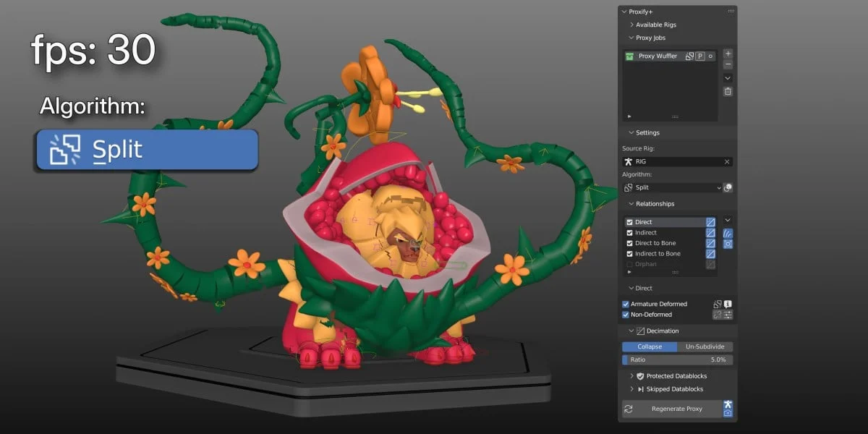The width and height of the screenshot is (868, 434).
Task: Click the P badge on the Proxy Wuffler entry
Action: pyautogui.click(x=699, y=56)
